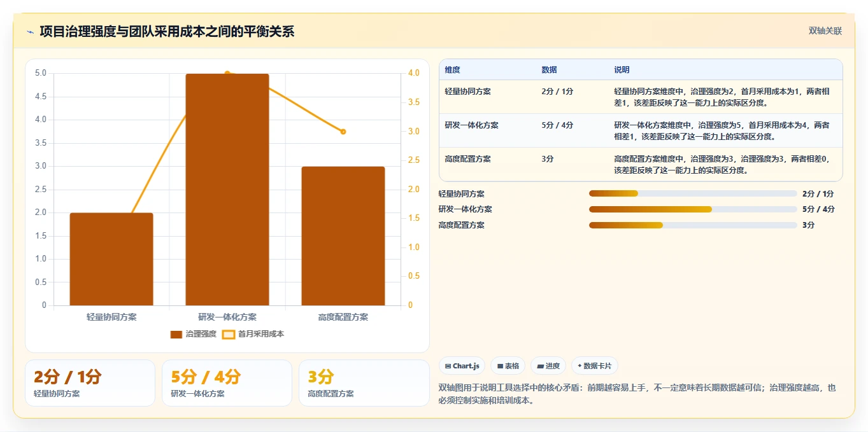This screenshot has width=868, height=432.
Task: Select 高度配置方案 cell in table
Action: [x=468, y=159]
